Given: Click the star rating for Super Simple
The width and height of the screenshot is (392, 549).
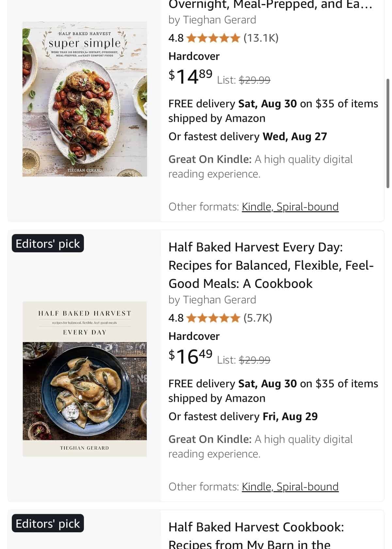Looking at the screenshot, I should 213,38.
